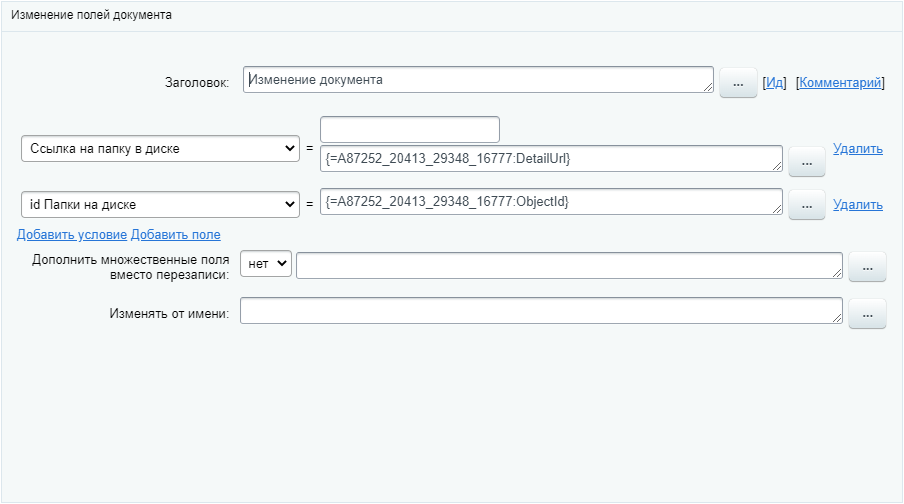
Task: Click into the DetailUrl expression textarea
Action: coord(550,158)
